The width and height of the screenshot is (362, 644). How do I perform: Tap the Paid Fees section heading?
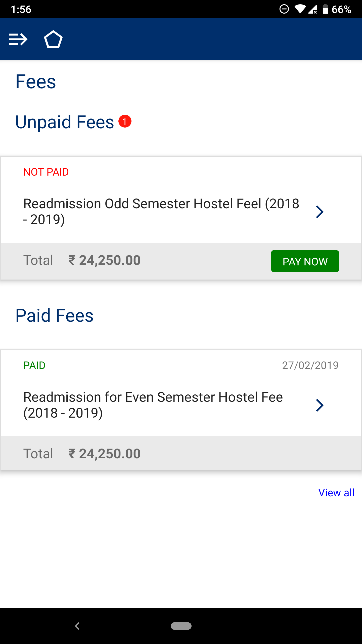(x=54, y=315)
